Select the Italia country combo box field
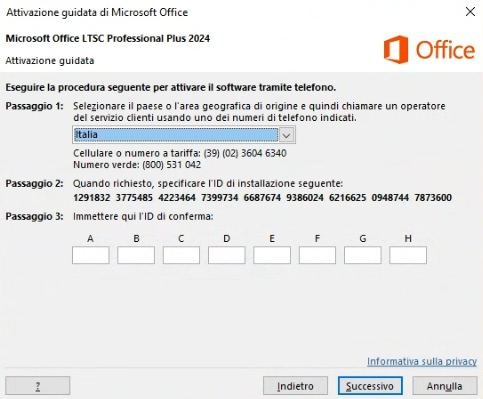This screenshot has width=483, height=399. click(x=184, y=135)
